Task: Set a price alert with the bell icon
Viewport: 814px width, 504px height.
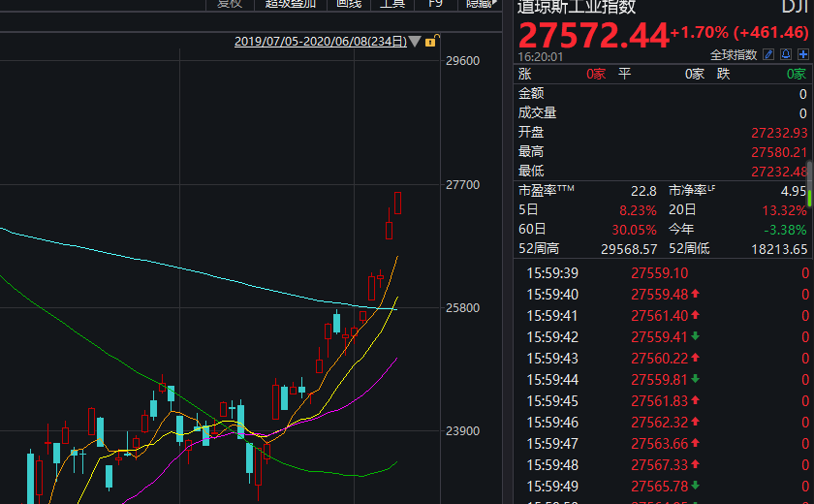Action: (786, 54)
